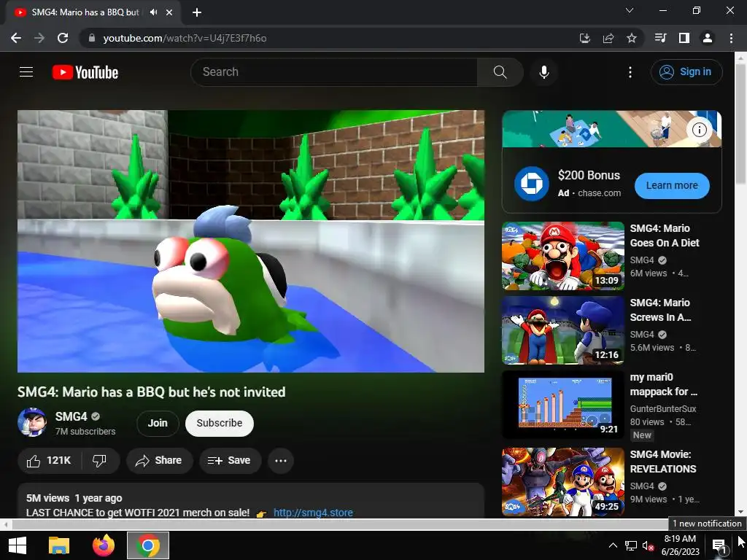Open Chrome media controls icon
The width and height of the screenshot is (747, 560).
pos(660,38)
